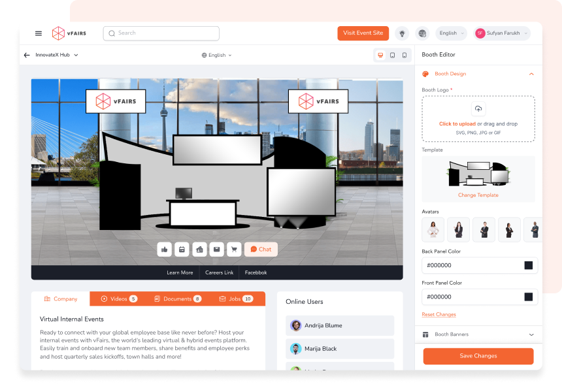The width and height of the screenshot is (562, 392).
Task: Open the hamburger navigation menu
Action: (x=39, y=33)
